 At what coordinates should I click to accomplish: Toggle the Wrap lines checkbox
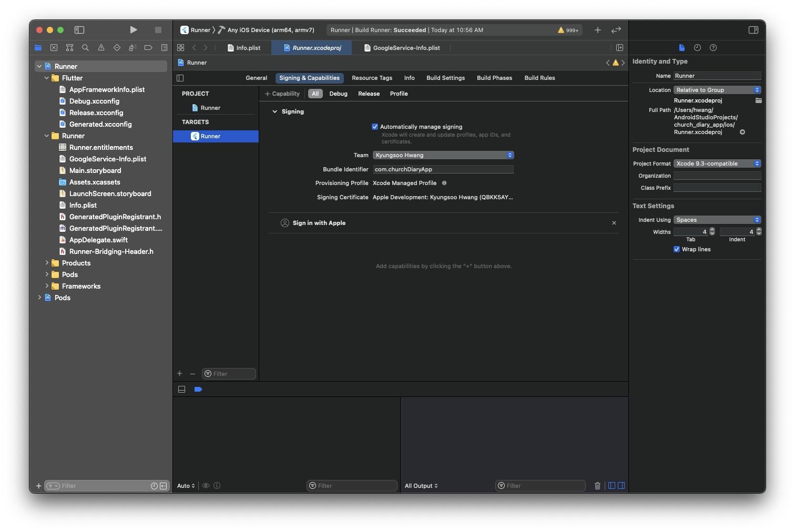677,249
